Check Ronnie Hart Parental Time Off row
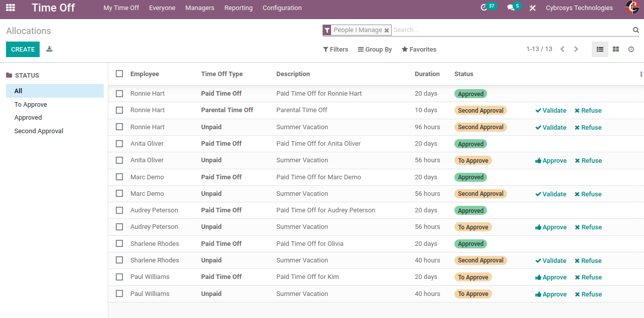Screen dimensions: 644x318 point(119,110)
